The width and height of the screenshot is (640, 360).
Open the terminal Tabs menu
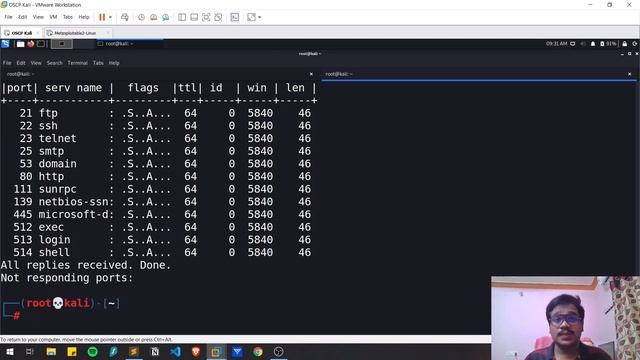point(98,63)
